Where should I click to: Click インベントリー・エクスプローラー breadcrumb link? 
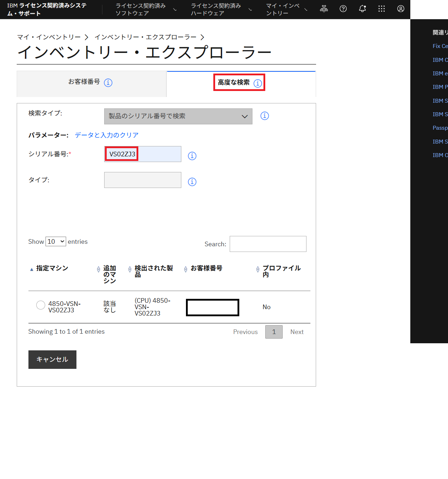click(x=145, y=37)
